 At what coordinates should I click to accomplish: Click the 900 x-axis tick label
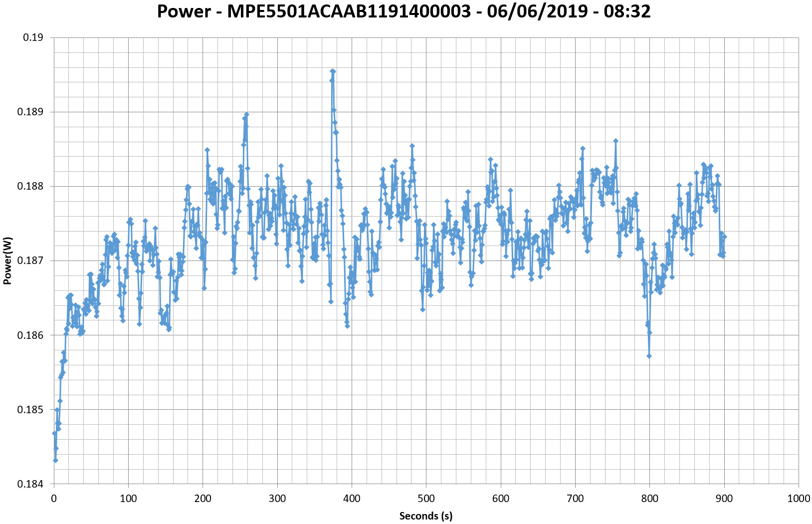coord(724,498)
